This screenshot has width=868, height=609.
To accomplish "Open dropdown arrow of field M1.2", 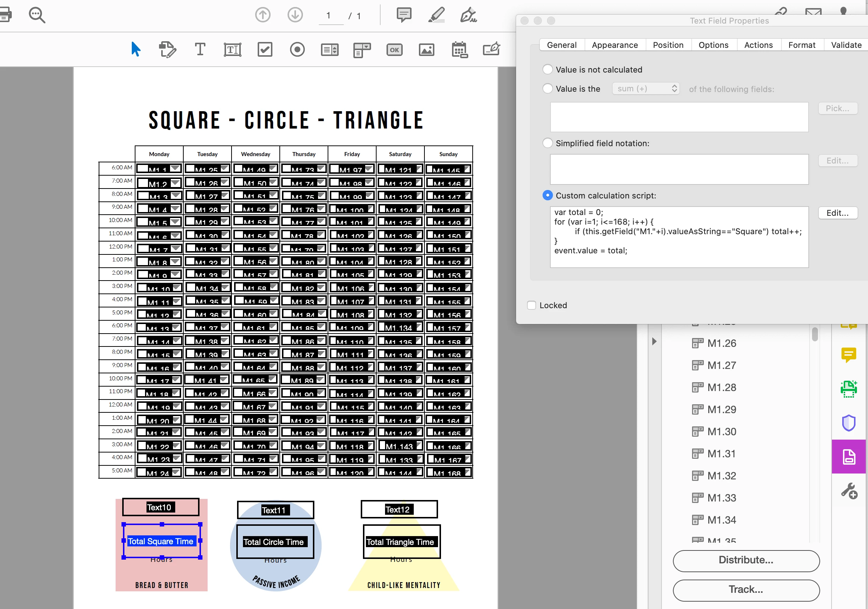I will [x=175, y=183].
